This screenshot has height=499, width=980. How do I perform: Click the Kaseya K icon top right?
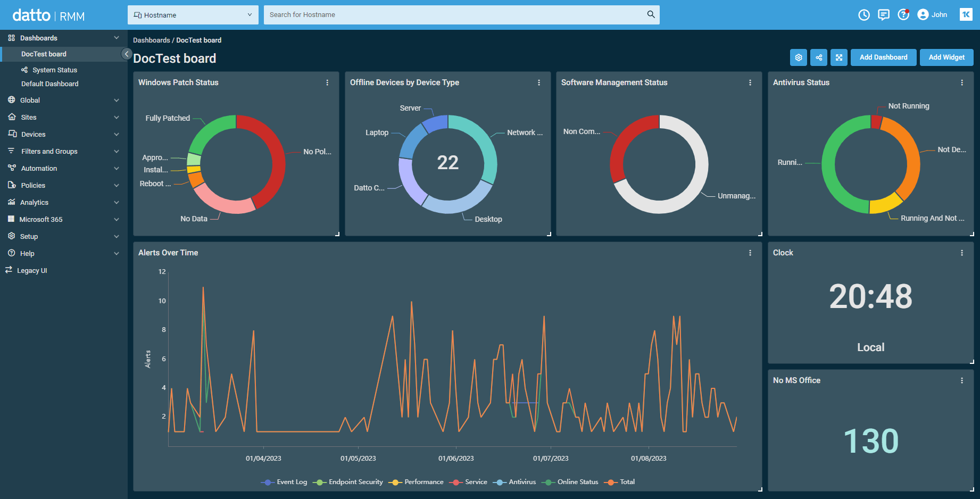click(966, 14)
